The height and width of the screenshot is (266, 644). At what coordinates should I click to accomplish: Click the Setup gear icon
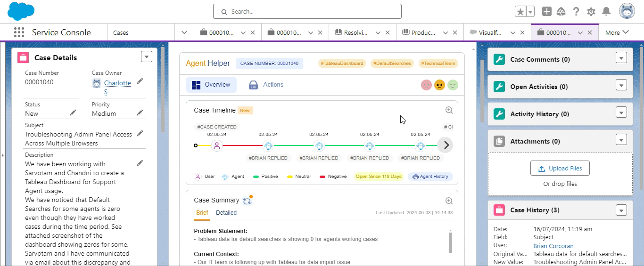[x=591, y=12]
